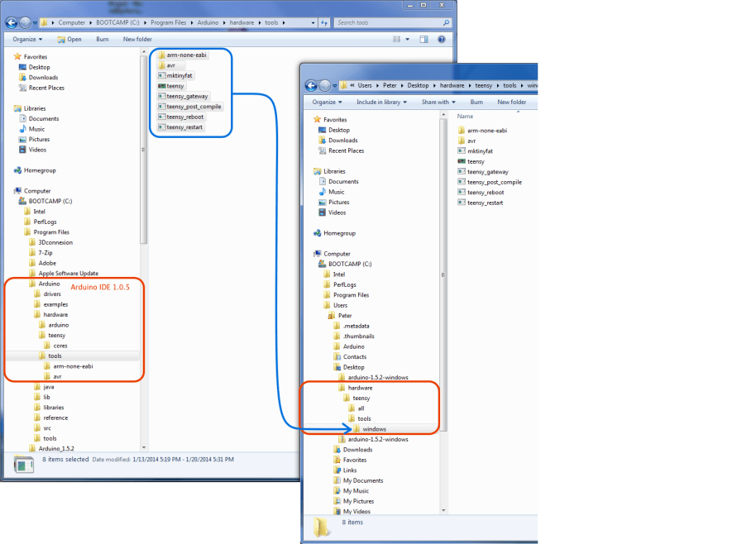The height and width of the screenshot is (544, 756).
Task: Select the arm-none-eabi folder at list top
Action: pos(185,55)
